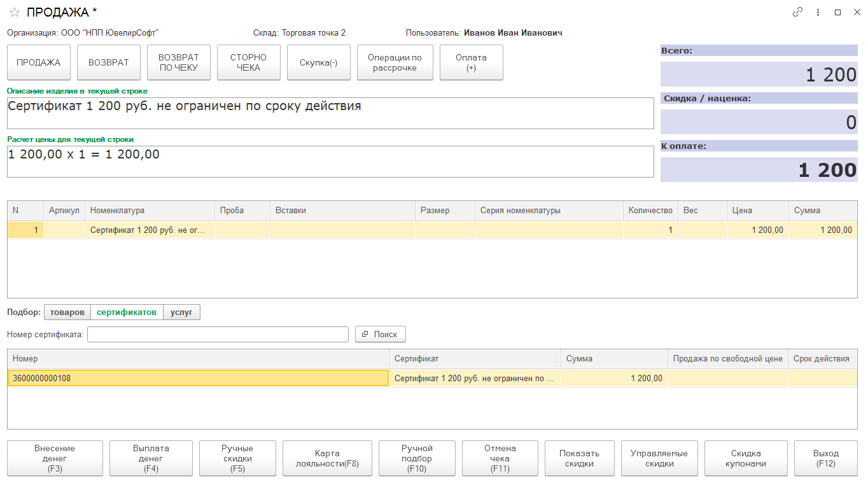The height and width of the screenshot is (483, 868).
Task: Open Управляемые скидки
Action: point(659,458)
